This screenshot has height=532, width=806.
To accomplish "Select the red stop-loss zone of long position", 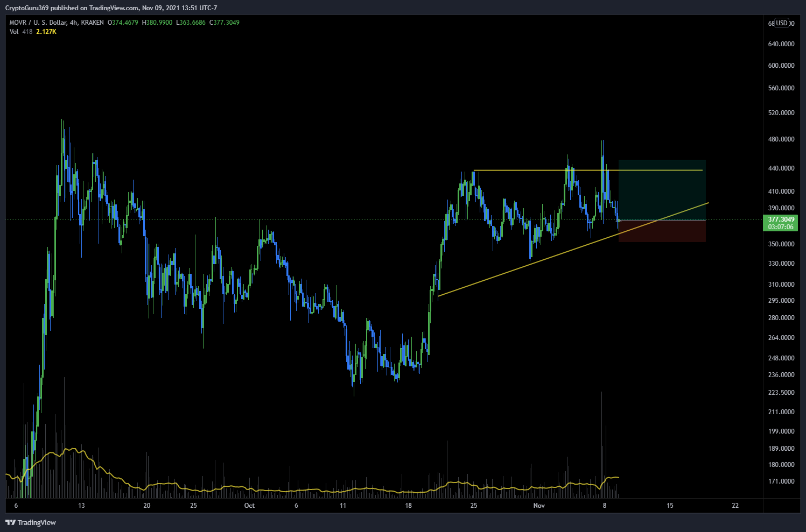I will (662, 231).
